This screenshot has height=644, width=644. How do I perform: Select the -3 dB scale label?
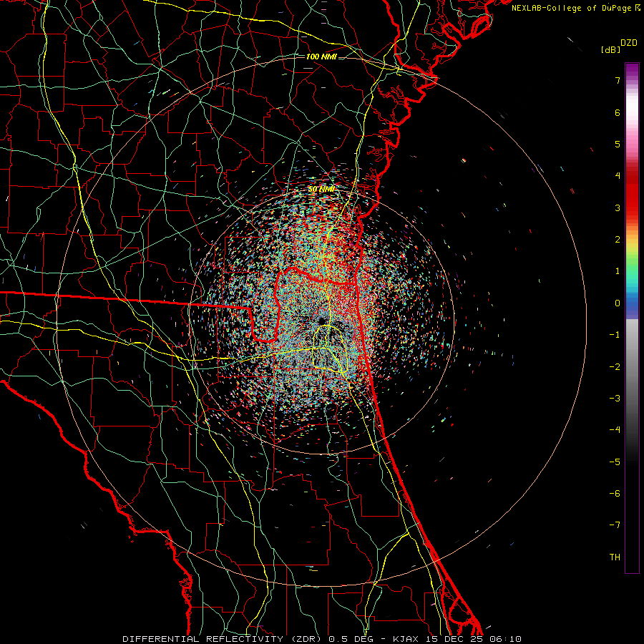pyautogui.click(x=615, y=399)
